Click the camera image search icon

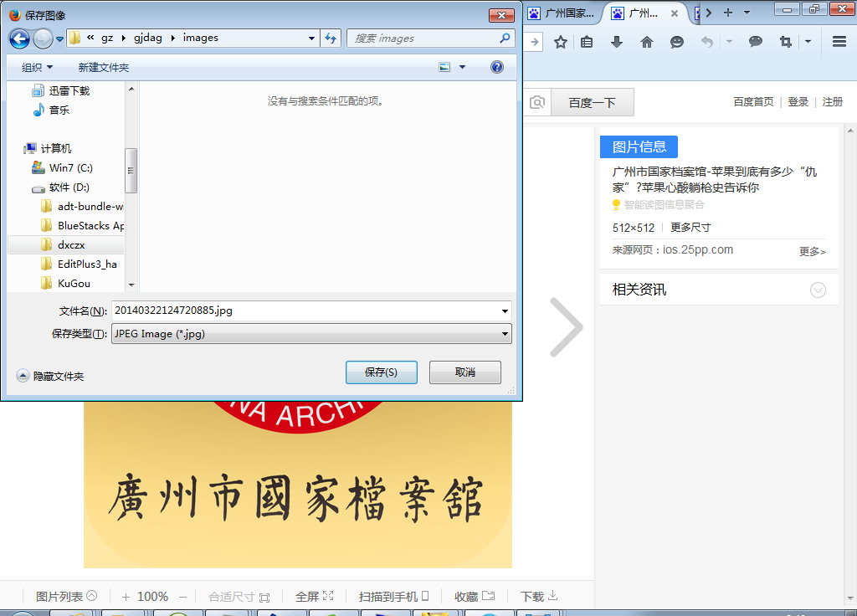tap(537, 102)
